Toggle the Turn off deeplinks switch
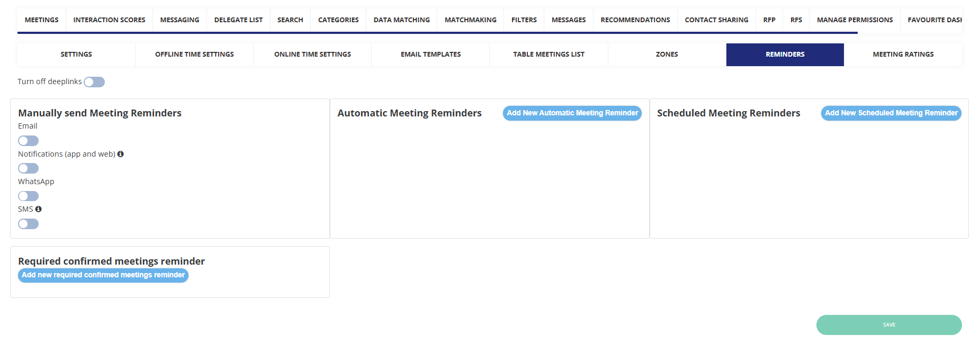The height and width of the screenshot is (353, 980). 94,82
